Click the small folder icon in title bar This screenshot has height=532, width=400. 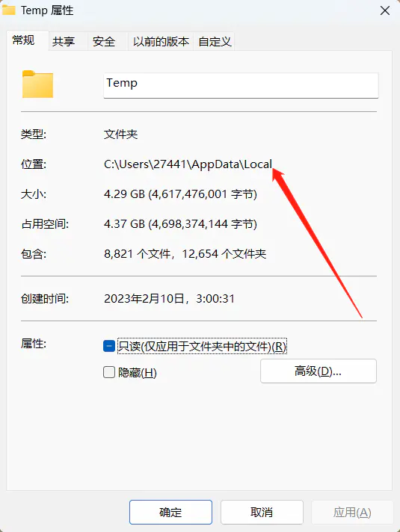click(x=8, y=10)
